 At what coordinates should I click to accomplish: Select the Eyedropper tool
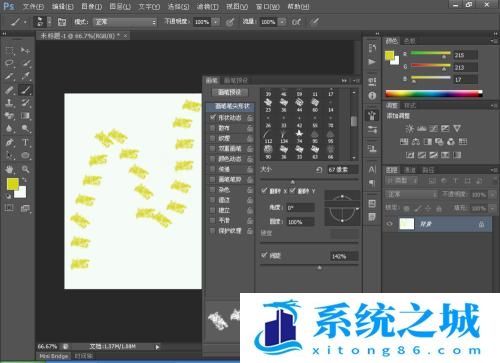pos(25,76)
